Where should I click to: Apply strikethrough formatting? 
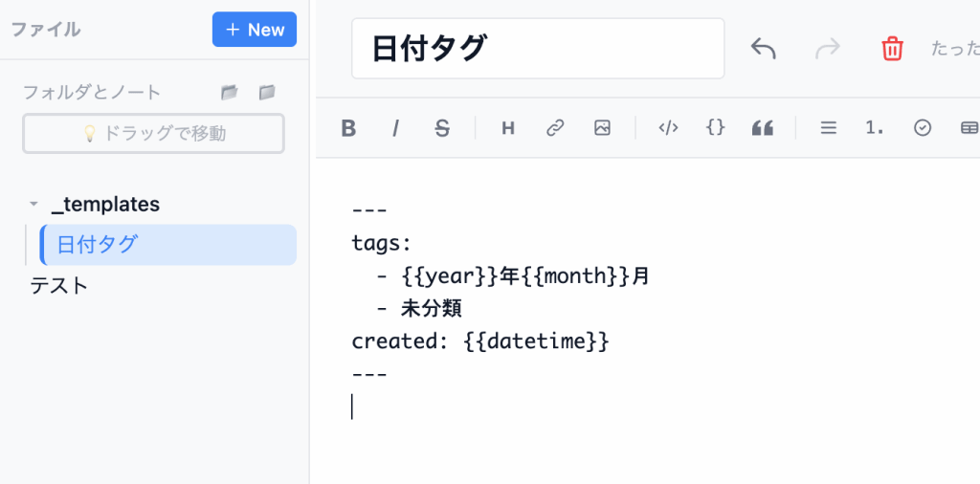(441, 128)
